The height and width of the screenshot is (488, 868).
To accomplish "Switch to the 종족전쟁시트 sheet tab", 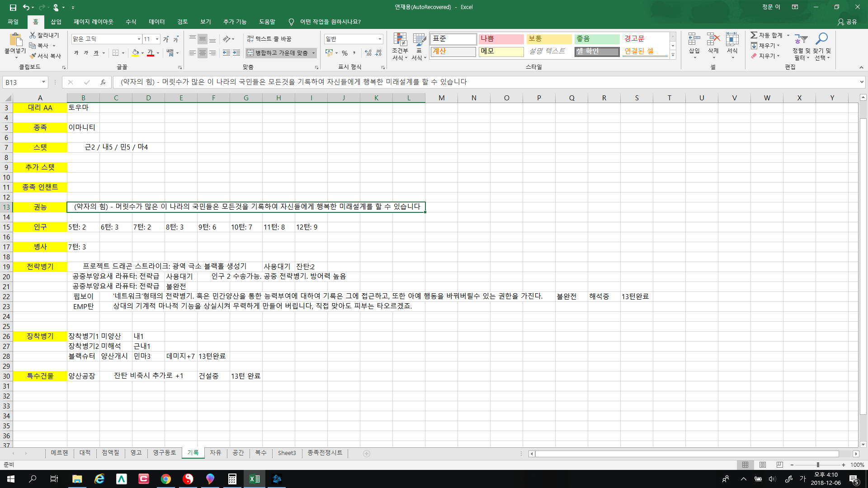I will [x=325, y=453].
